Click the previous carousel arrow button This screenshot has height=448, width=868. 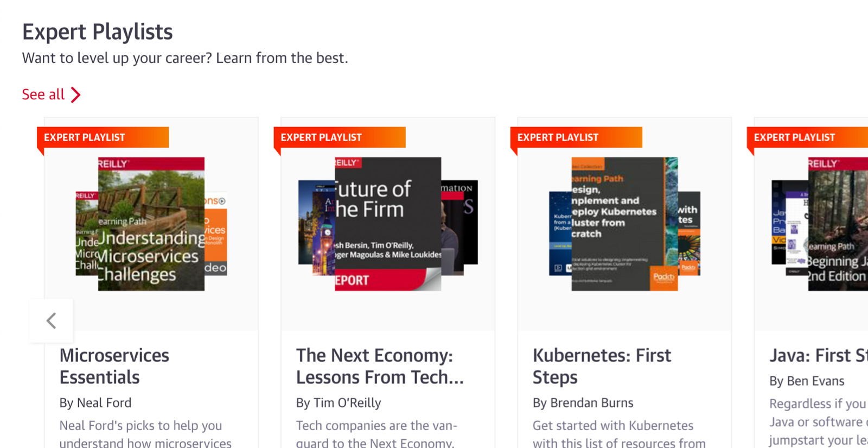click(x=51, y=320)
